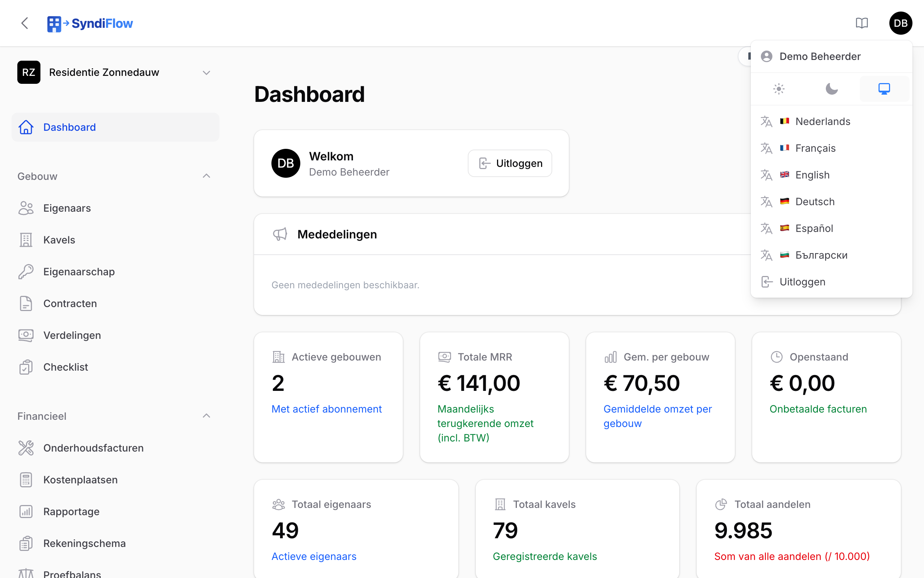The height and width of the screenshot is (578, 924).
Task: Click the chart icon next to Rapportage
Action: (x=26, y=512)
